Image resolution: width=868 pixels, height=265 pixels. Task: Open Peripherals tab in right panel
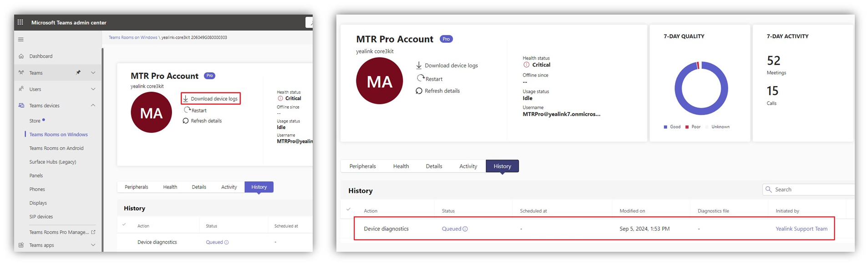point(363,166)
